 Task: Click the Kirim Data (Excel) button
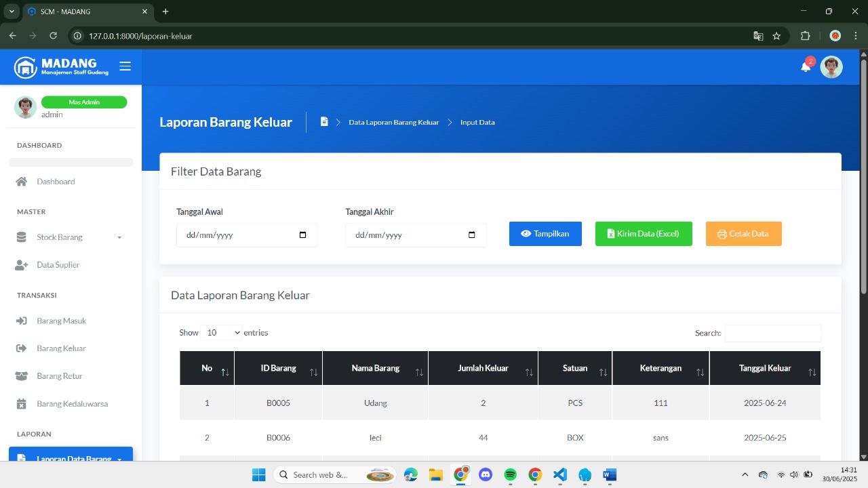click(x=644, y=234)
